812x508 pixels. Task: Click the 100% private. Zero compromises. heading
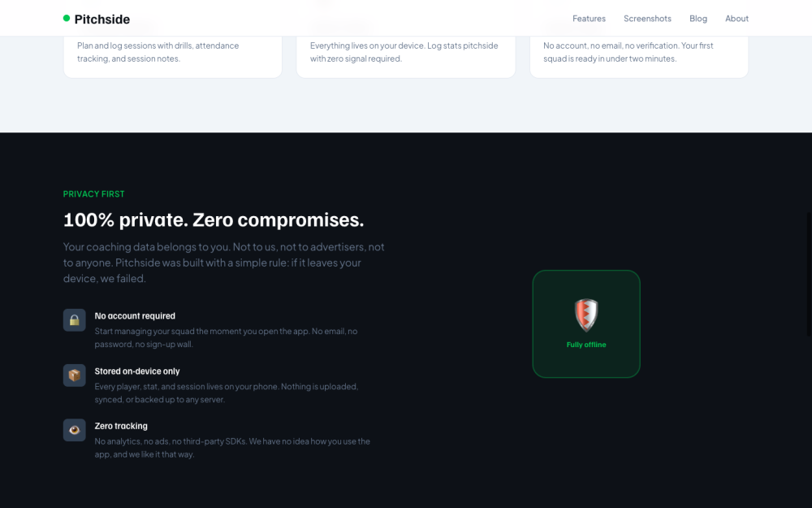click(x=214, y=219)
